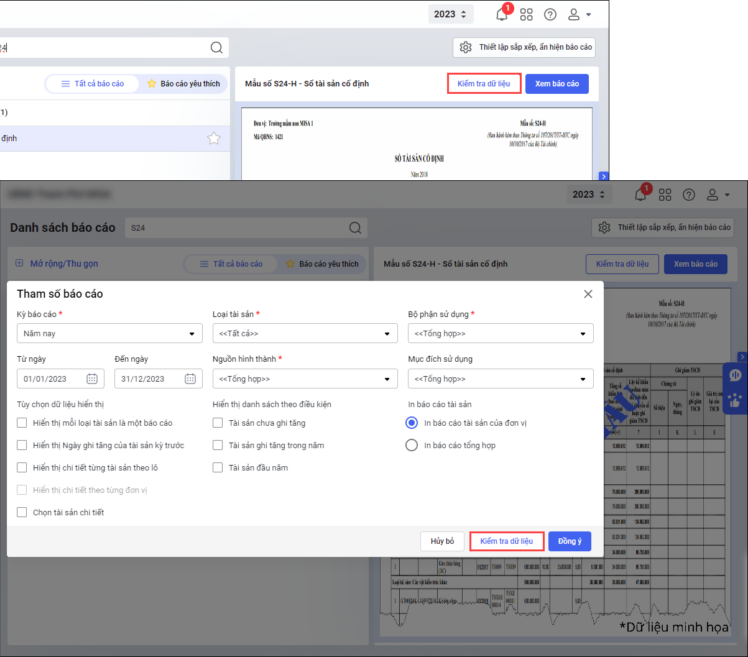This screenshot has height=657, width=748.
Task: Click chat support icon on right edge
Action: point(735,375)
